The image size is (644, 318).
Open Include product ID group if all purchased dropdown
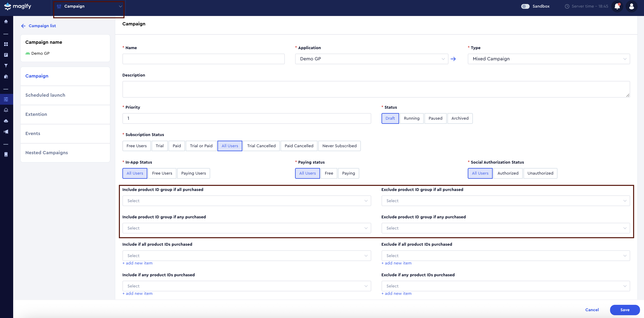247,201
